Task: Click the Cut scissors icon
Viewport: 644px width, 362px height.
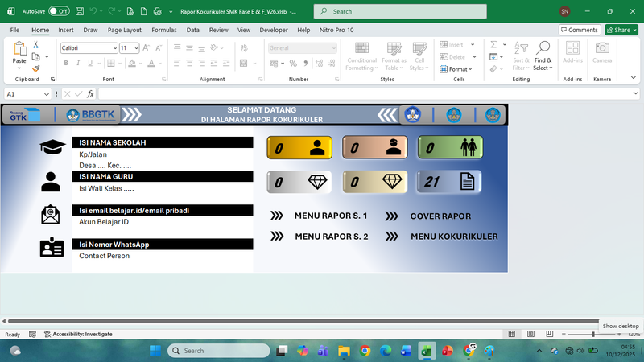Action: click(35, 45)
